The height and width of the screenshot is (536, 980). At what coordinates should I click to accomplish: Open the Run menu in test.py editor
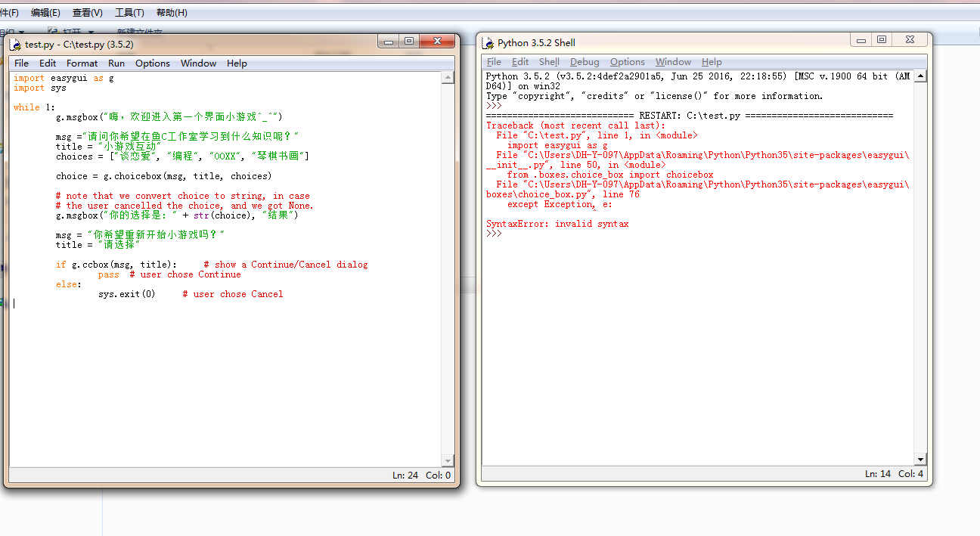[x=116, y=64]
